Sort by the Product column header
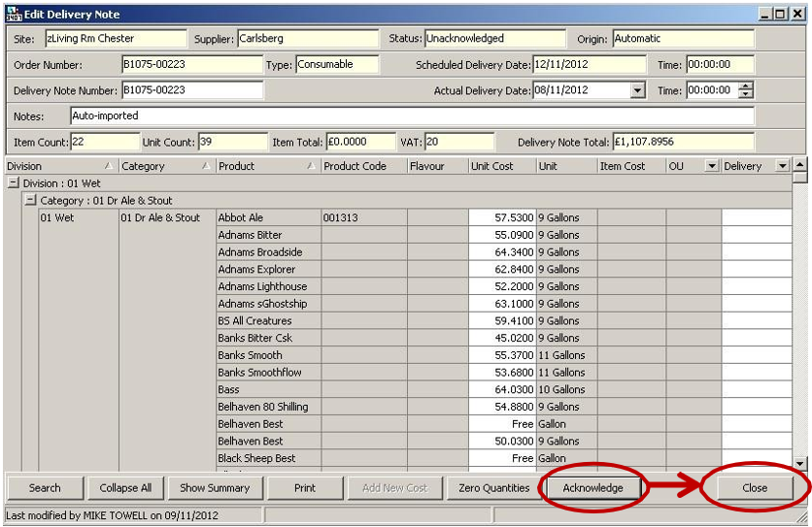 point(266,166)
